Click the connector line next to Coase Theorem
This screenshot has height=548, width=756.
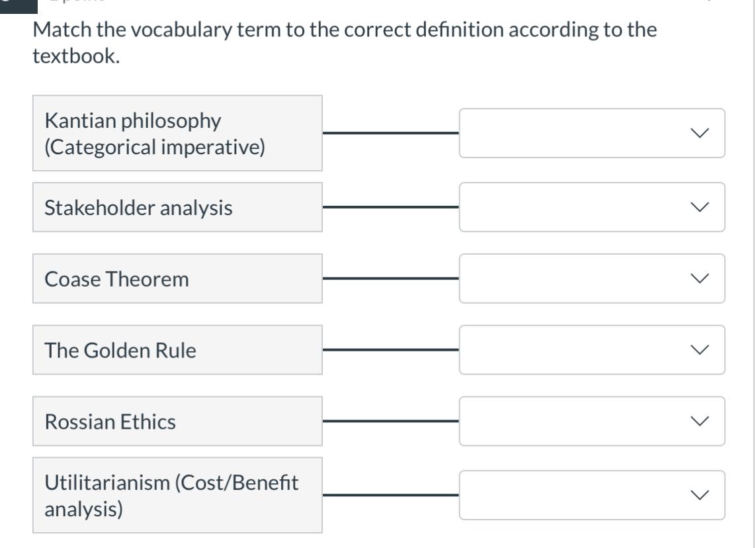390,279
